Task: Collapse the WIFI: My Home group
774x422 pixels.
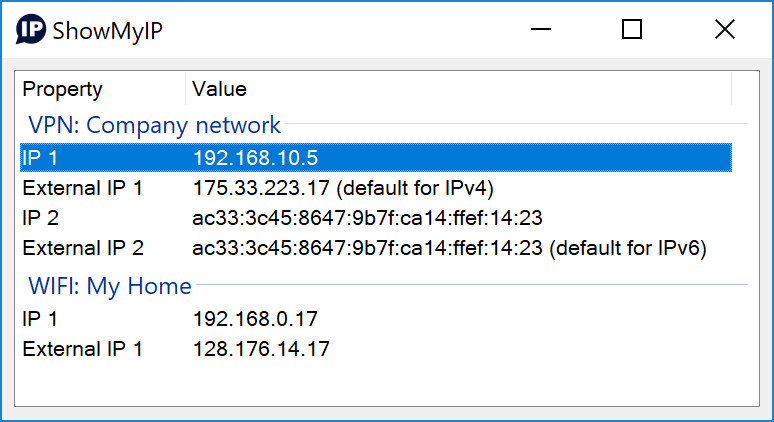Action: tap(110, 286)
